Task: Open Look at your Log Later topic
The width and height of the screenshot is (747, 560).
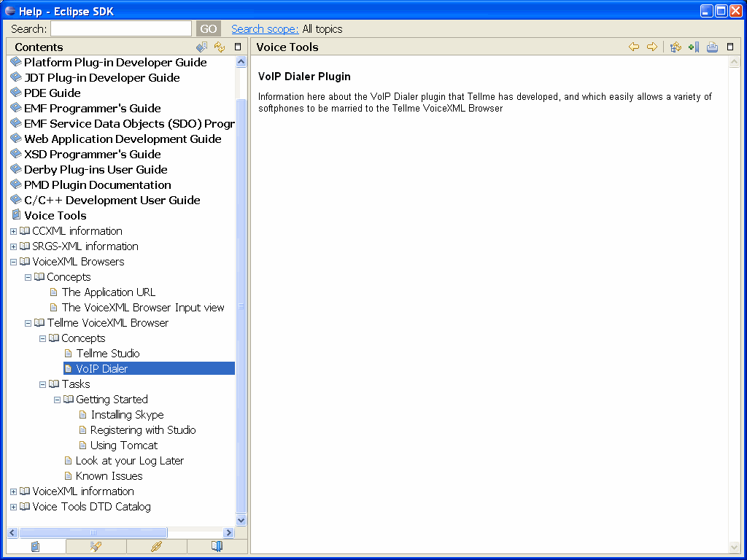Action: point(130,461)
